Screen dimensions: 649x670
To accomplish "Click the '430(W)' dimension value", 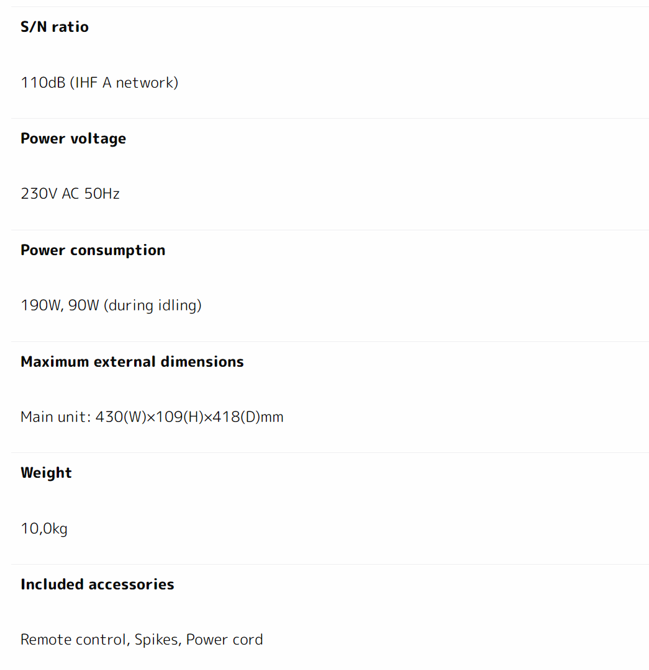I will point(120,417).
